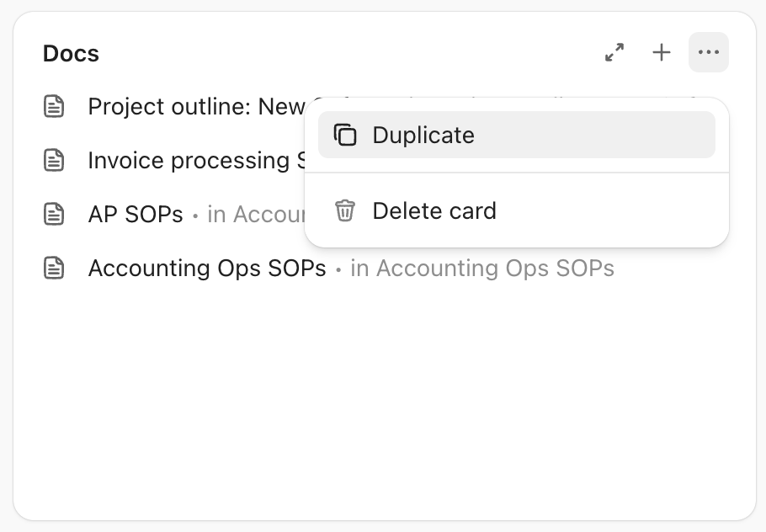This screenshot has height=532, width=766.
Task: Open the AP SOPs doc
Action: coord(136,214)
